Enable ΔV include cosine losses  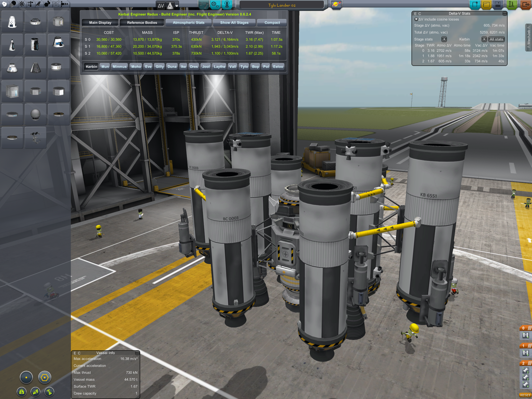click(x=416, y=19)
